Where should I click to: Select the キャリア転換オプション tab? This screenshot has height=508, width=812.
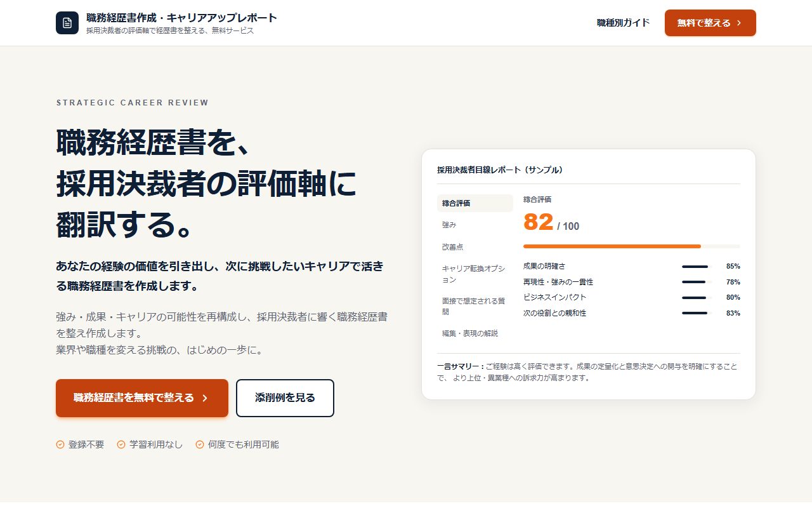(x=475, y=274)
